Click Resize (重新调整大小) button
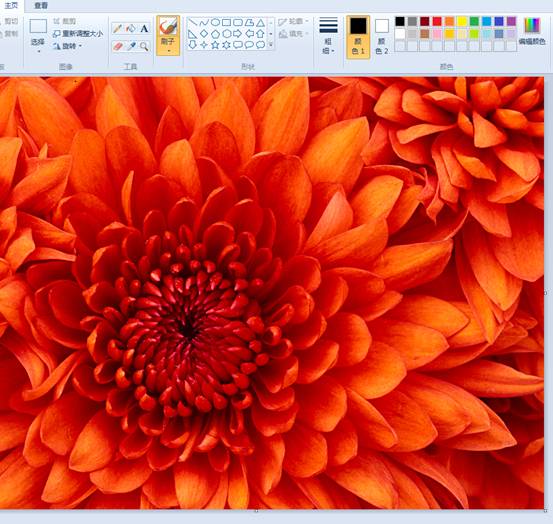The image size is (553, 524). pos(78,34)
